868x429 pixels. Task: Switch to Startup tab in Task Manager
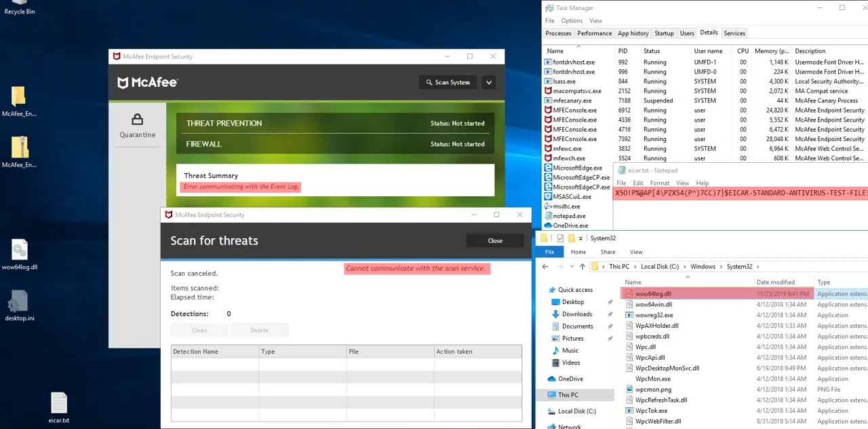point(664,33)
